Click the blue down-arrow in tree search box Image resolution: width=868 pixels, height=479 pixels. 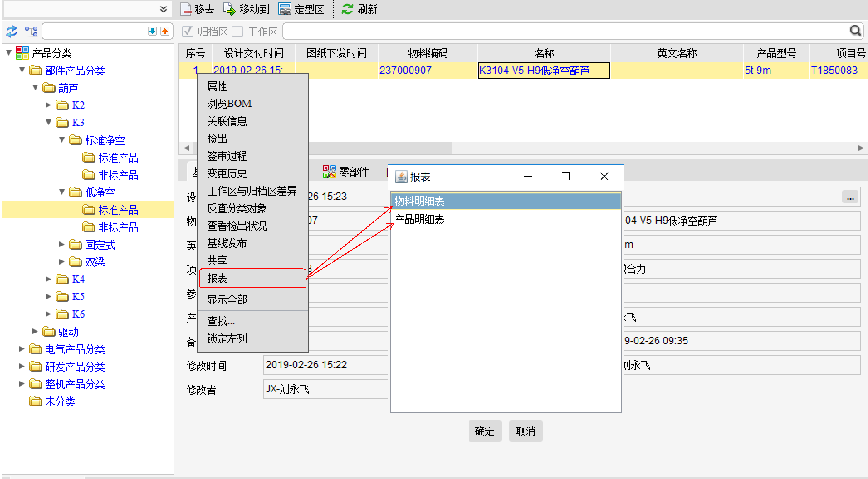click(x=152, y=31)
